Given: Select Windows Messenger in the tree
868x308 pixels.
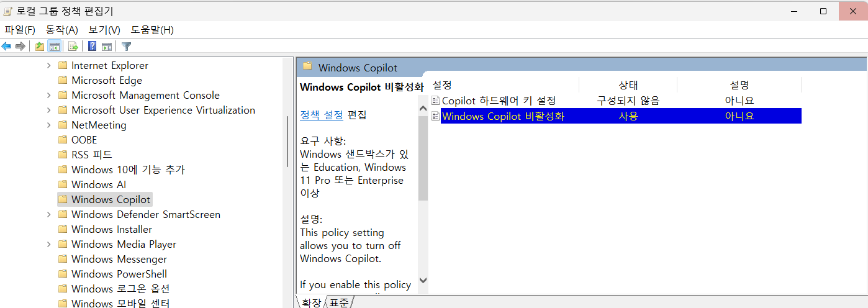Looking at the screenshot, I should coord(119,259).
